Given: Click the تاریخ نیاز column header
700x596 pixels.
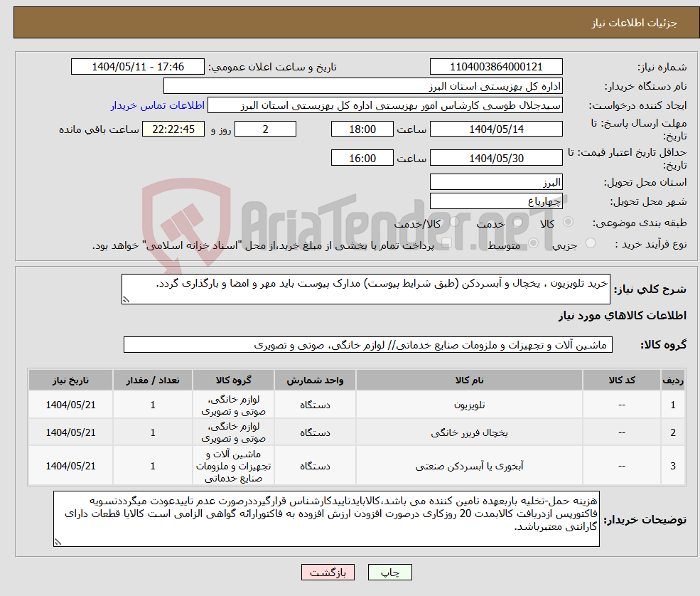Looking at the screenshot, I should 69,379.
